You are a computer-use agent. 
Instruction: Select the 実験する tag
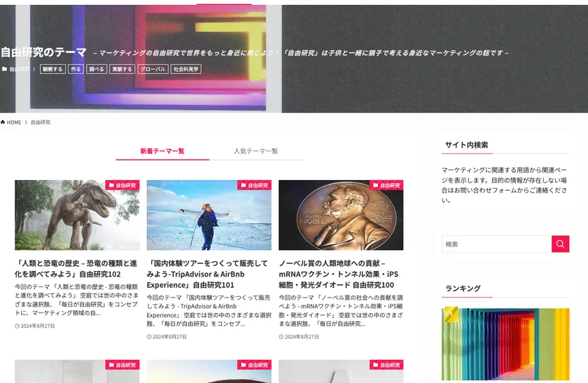[x=122, y=69]
